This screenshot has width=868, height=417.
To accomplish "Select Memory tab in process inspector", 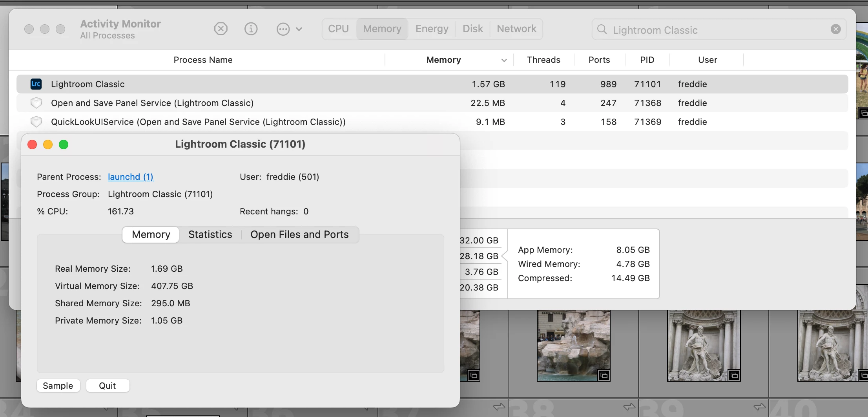I will [x=151, y=234].
